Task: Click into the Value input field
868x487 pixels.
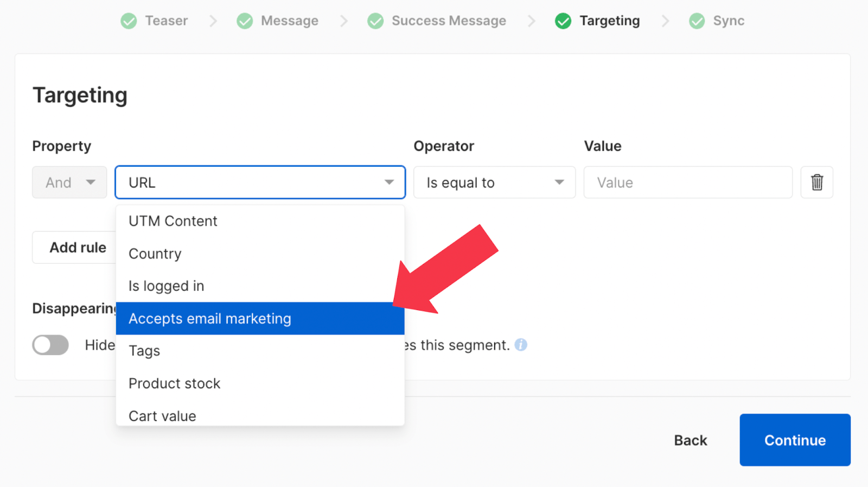Action: 687,182
